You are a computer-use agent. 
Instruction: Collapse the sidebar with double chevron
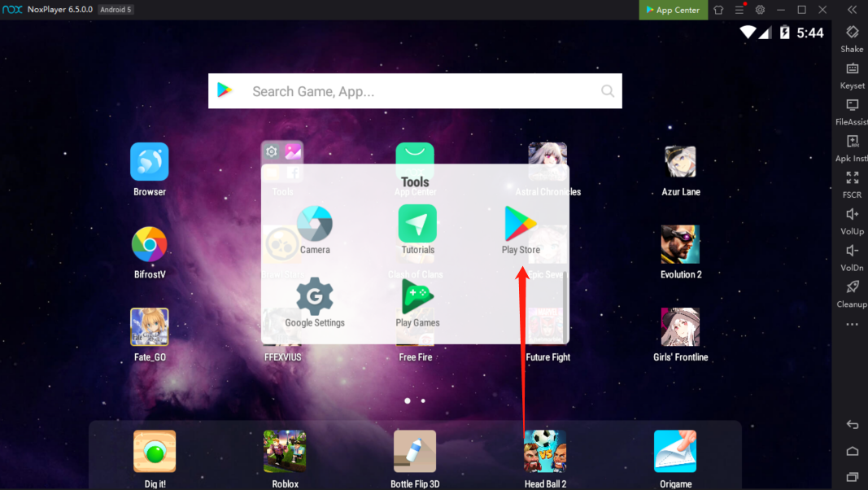[x=852, y=10]
